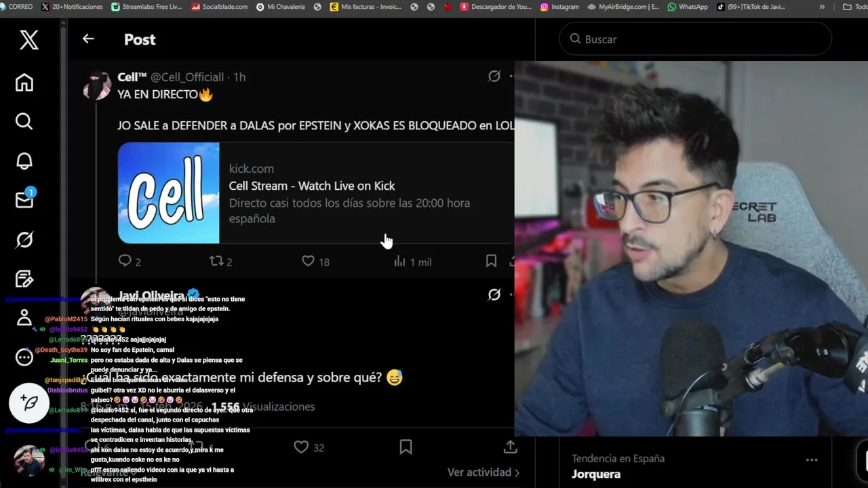The height and width of the screenshot is (488, 868).
Task: Bookmark Cell's post
Action: point(491,261)
